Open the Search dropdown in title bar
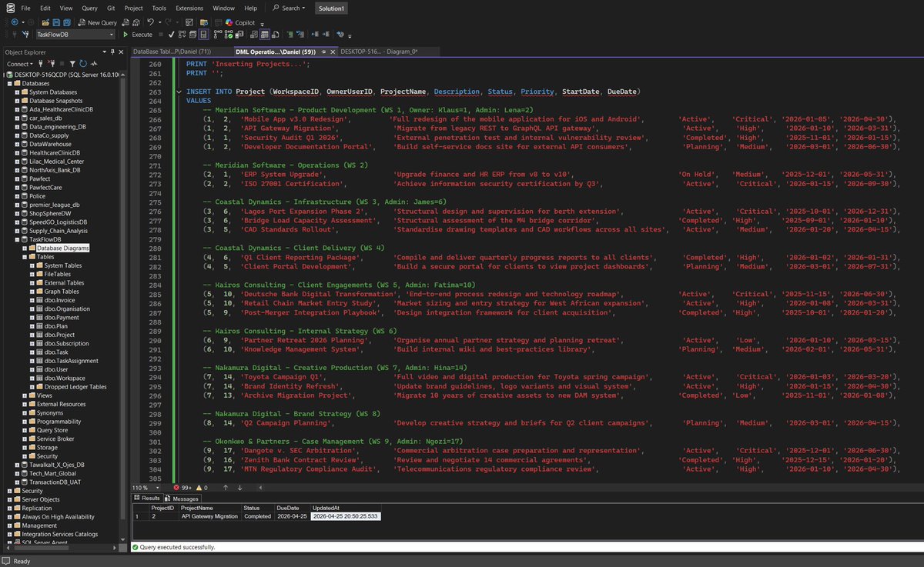This screenshot has width=924, height=567. point(289,8)
